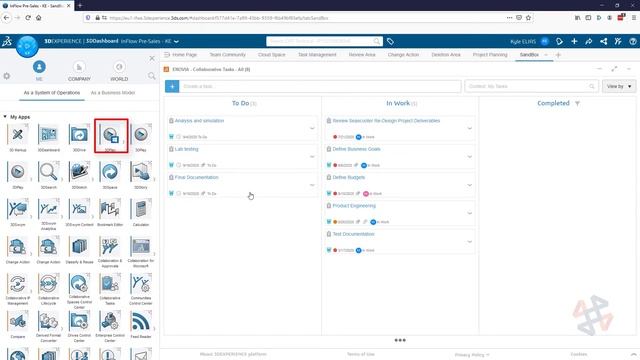The height and width of the screenshot is (360, 640).
Task: Open the help question mark icon
Action: click(x=633, y=41)
